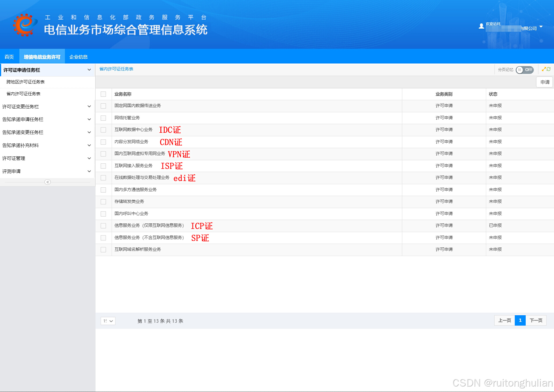Click the user profile avatar icon
The height and width of the screenshot is (392, 554).
(481, 26)
